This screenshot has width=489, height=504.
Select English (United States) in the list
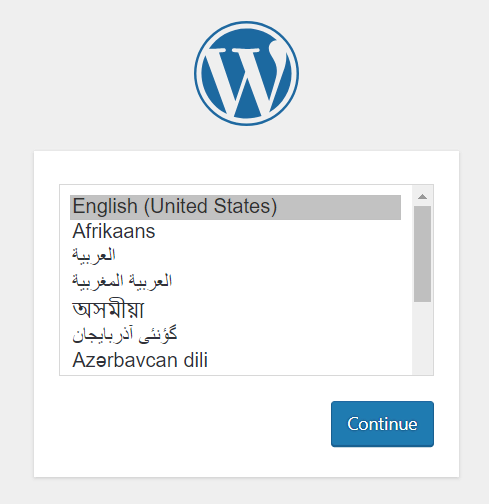[x=235, y=207]
